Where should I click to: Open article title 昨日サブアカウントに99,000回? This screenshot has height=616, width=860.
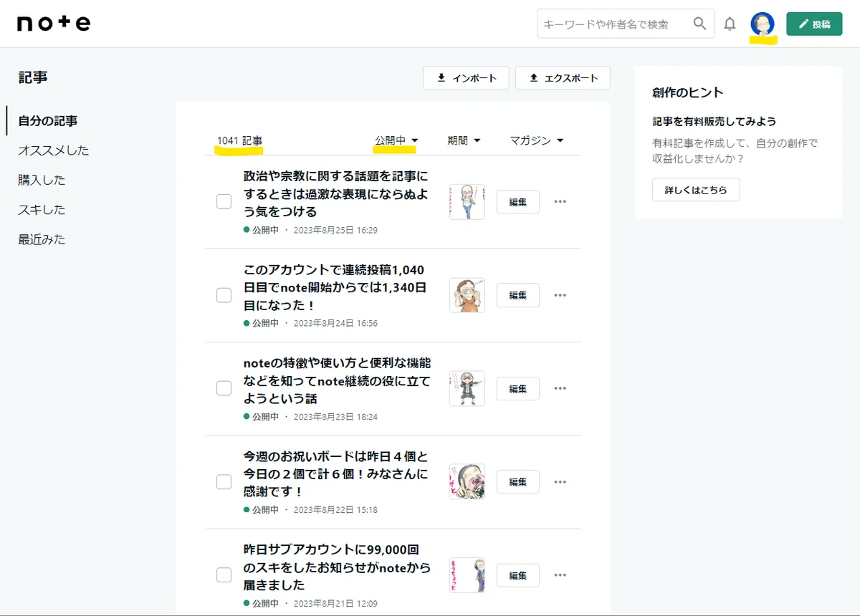coord(338,567)
